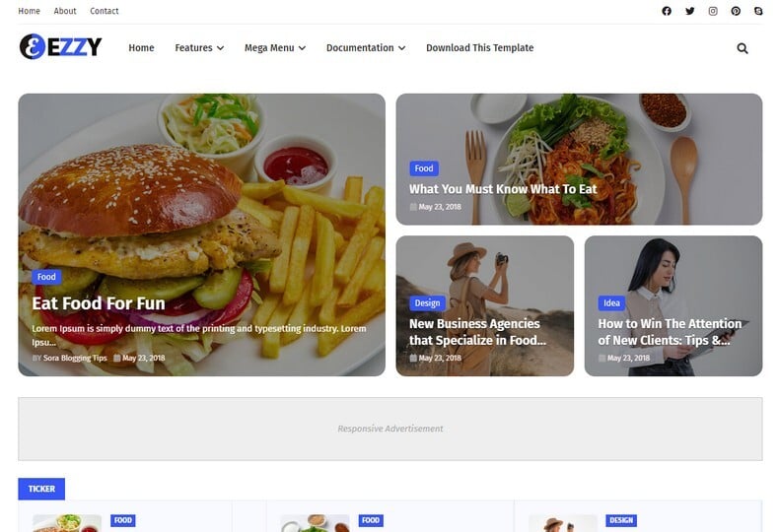This screenshot has height=532, width=778.
Task: Open the Twitter social icon
Action: tap(689, 11)
